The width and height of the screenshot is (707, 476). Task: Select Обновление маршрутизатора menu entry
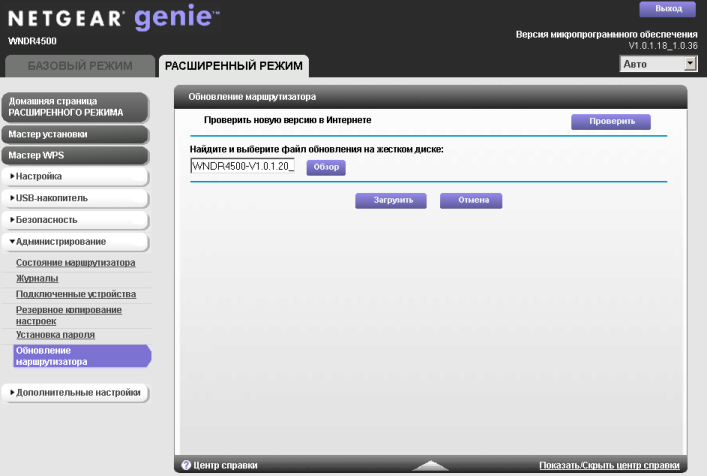(x=82, y=356)
